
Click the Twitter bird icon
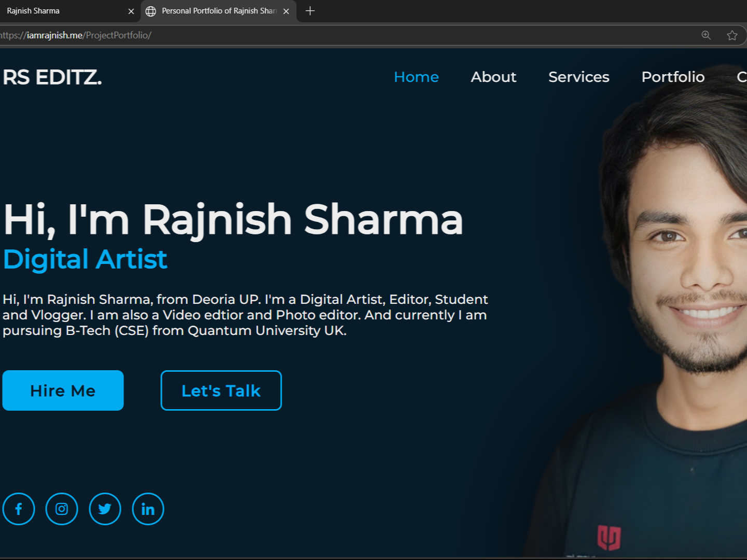pos(105,509)
